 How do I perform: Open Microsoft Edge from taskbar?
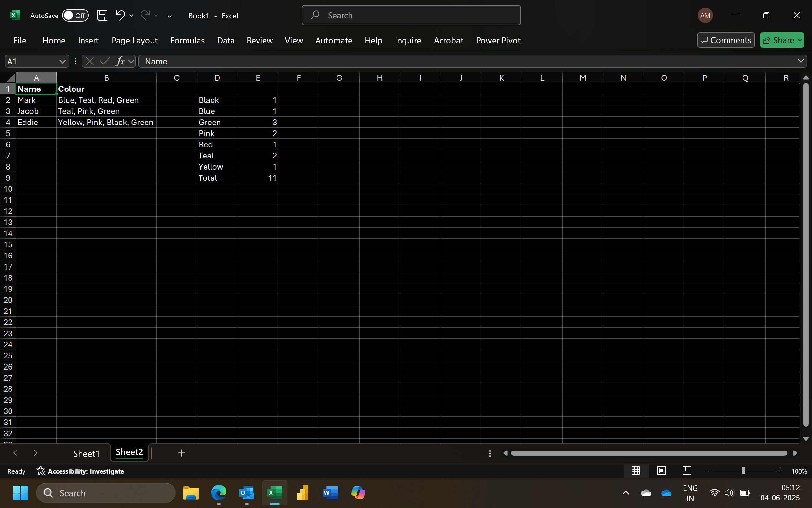pyautogui.click(x=219, y=493)
